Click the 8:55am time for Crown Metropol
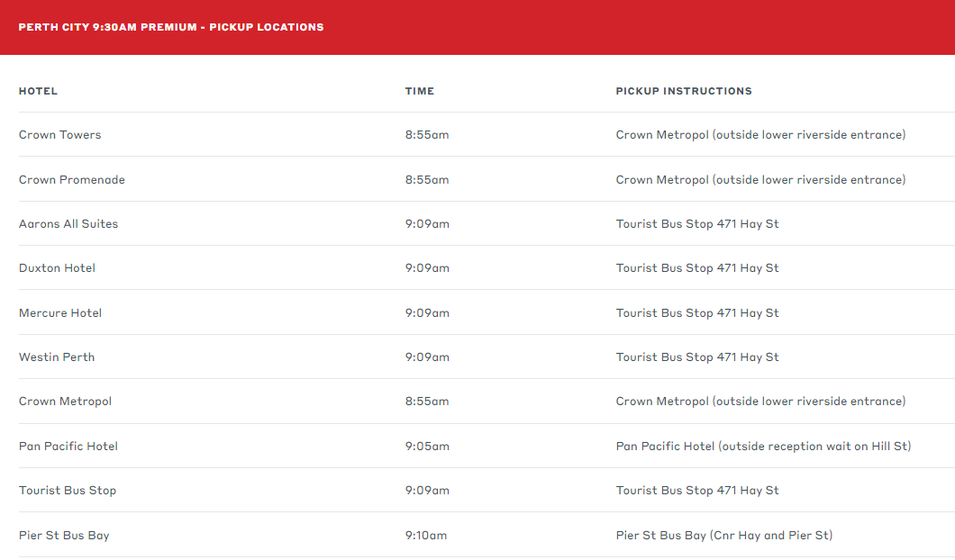The width and height of the screenshot is (955, 560). click(427, 402)
